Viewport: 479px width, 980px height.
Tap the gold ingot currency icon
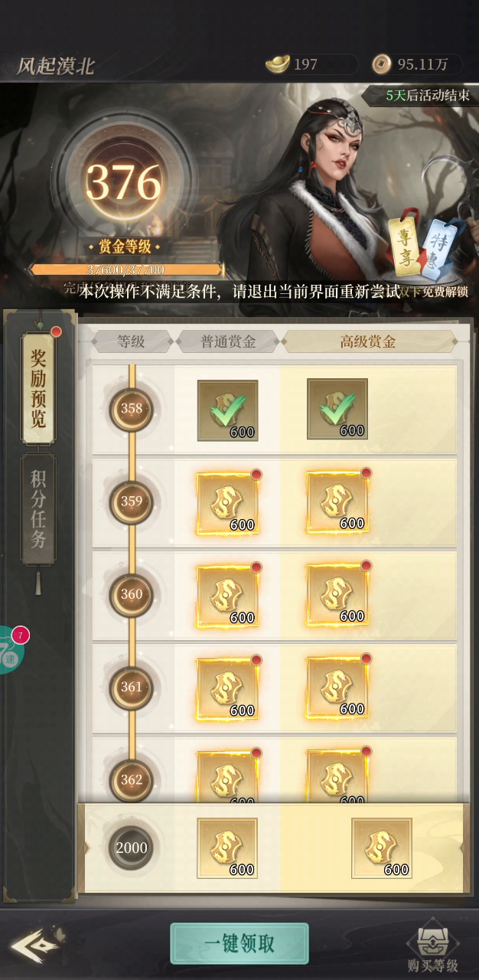[278, 64]
